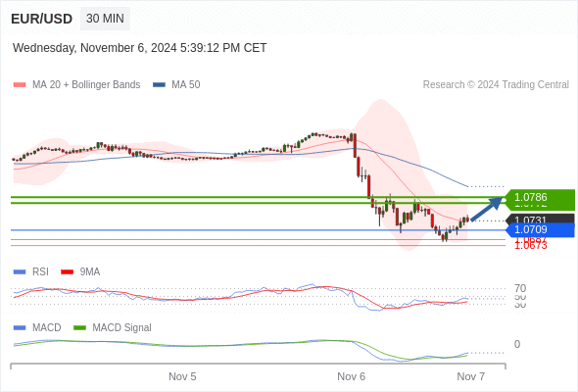The height and width of the screenshot is (392, 578).
Task: Click the Wednesday, November 6, 2024 timestamp text
Action: pos(140,48)
